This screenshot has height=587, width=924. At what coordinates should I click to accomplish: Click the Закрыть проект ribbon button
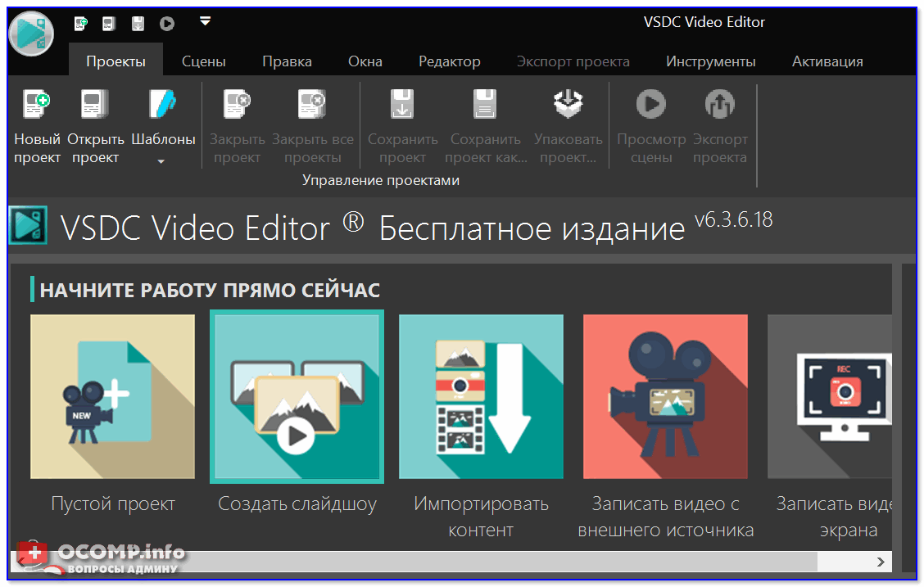tap(237, 127)
